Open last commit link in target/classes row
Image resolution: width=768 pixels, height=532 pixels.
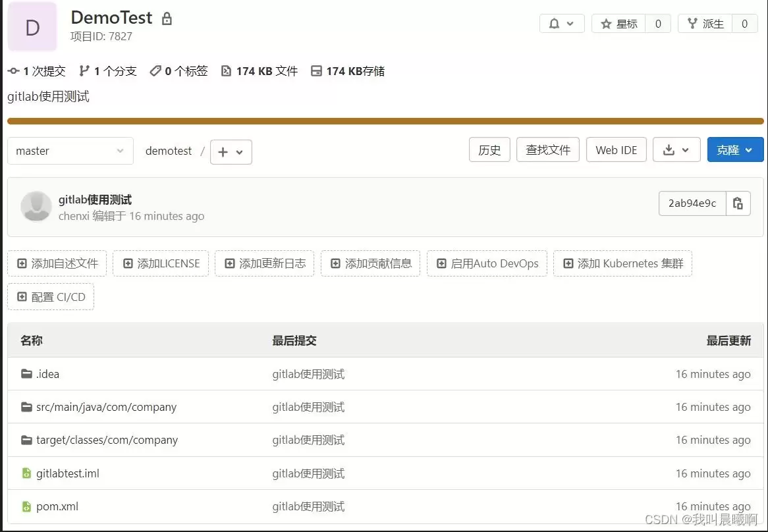[x=308, y=440]
